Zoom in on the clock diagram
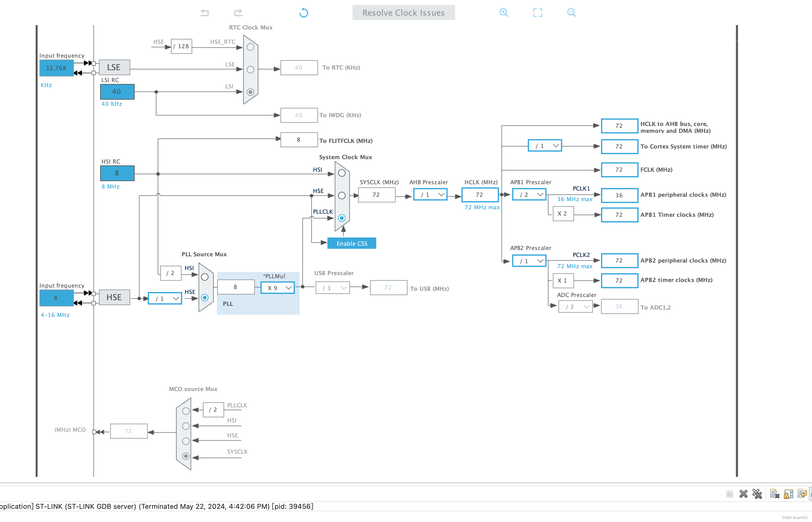The image size is (812, 522). click(x=504, y=13)
